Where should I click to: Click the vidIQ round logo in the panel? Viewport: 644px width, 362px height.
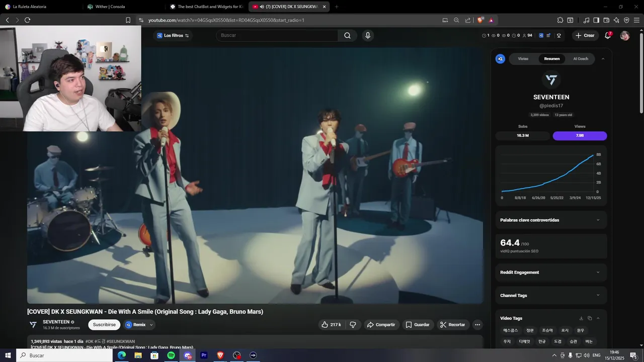(500, 59)
